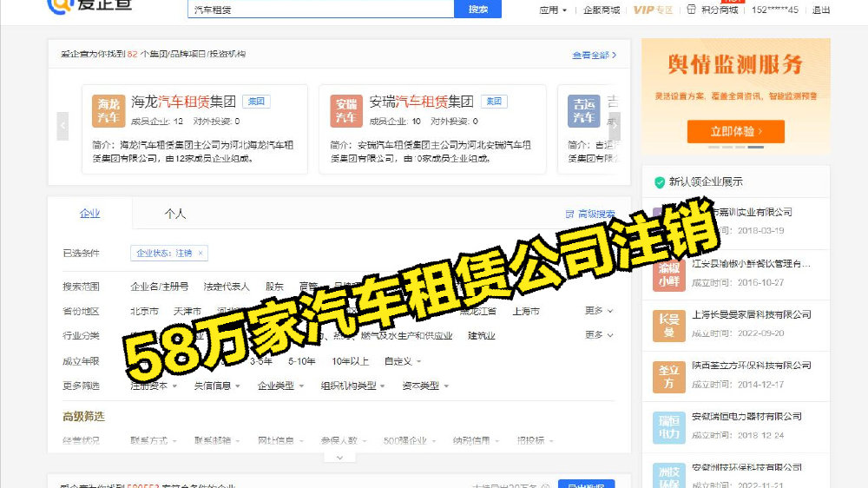Select 企业名/注册号 search scope
Image resolution: width=868 pixels, height=488 pixels.
click(160, 287)
